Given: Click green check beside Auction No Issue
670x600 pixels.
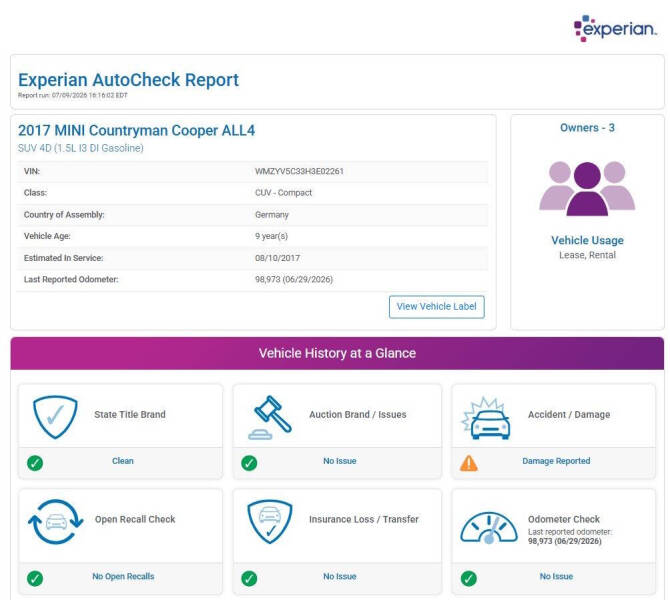Looking at the screenshot, I should [x=249, y=463].
